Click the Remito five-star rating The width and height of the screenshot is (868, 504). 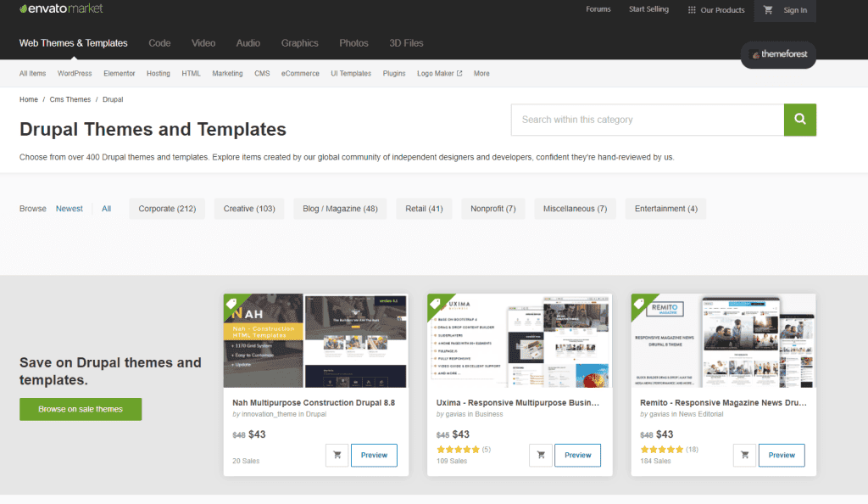pyautogui.click(x=661, y=450)
